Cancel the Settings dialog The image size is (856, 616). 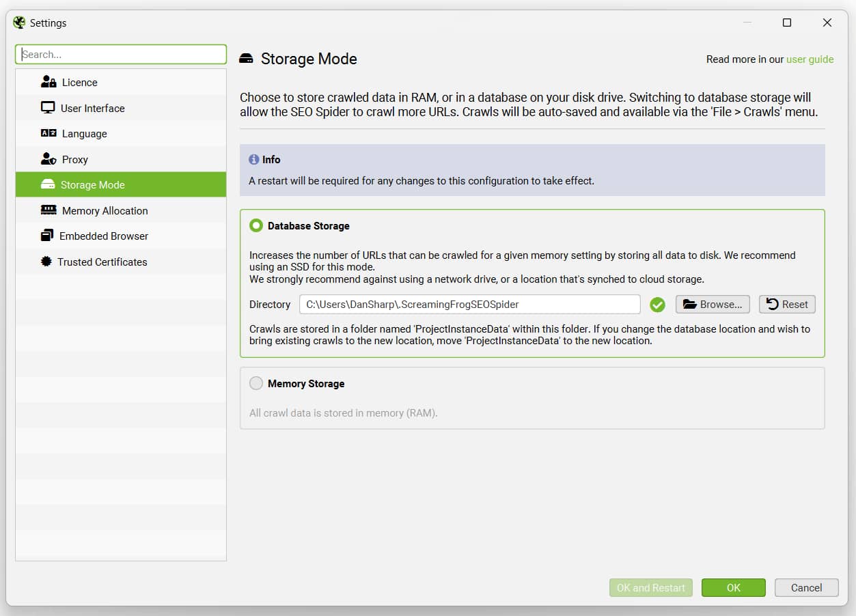pyautogui.click(x=806, y=587)
